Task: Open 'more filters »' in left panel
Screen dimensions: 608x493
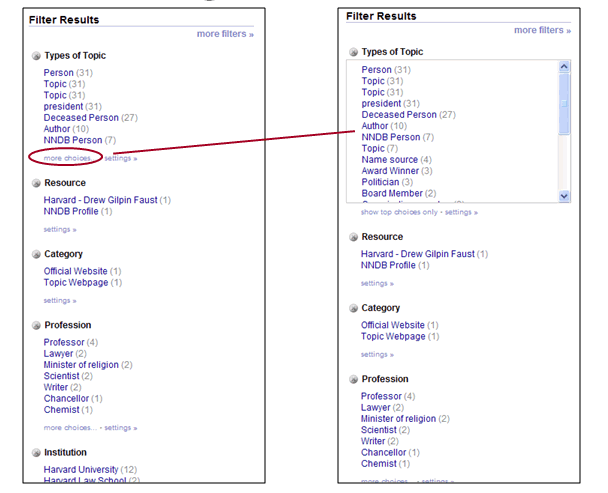Action: click(x=225, y=34)
